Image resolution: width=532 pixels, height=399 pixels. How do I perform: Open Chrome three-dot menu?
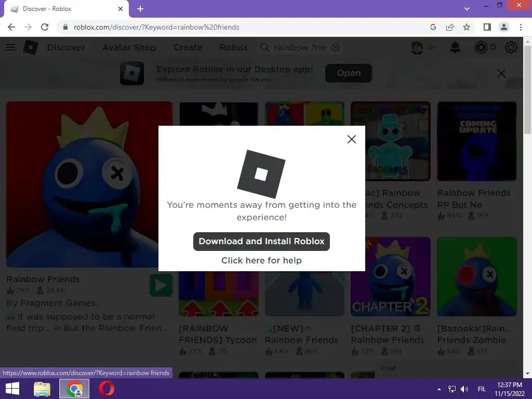point(521,27)
